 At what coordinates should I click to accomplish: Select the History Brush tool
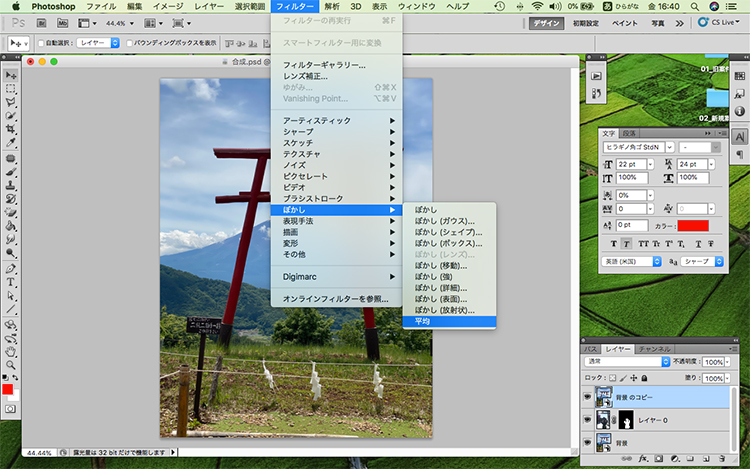(11, 199)
